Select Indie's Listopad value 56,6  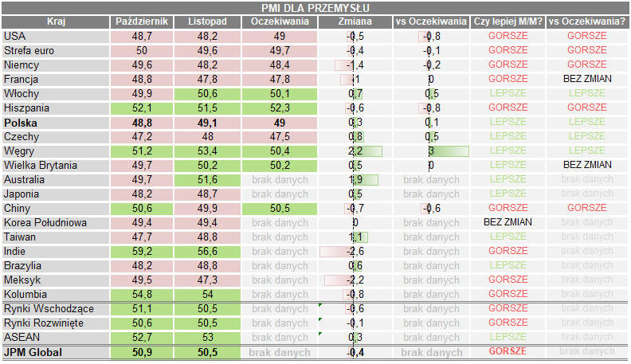[x=207, y=252]
